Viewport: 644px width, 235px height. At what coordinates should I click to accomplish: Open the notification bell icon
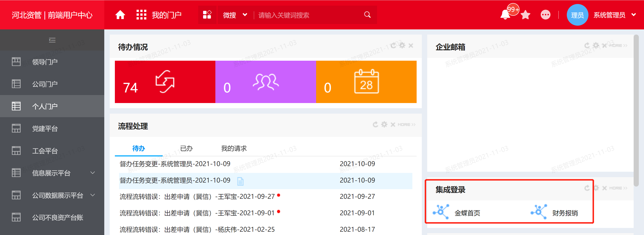pos(505,15)
